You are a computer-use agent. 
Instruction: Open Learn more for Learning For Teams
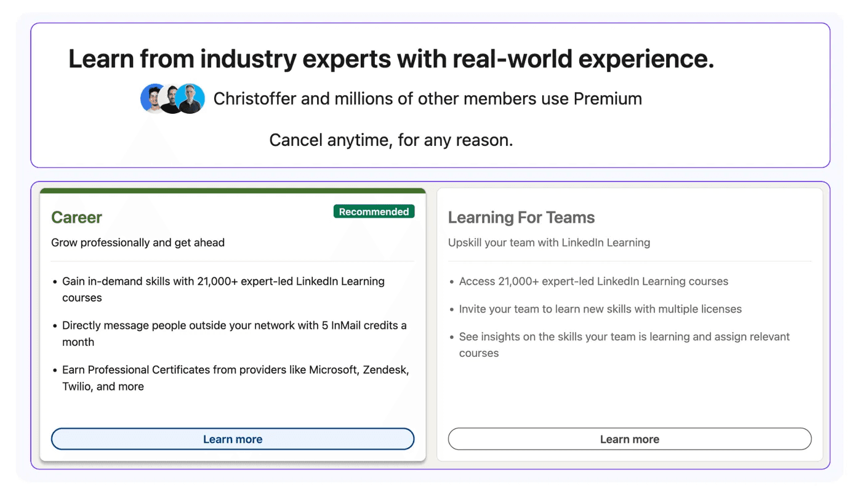coord(630,439)
